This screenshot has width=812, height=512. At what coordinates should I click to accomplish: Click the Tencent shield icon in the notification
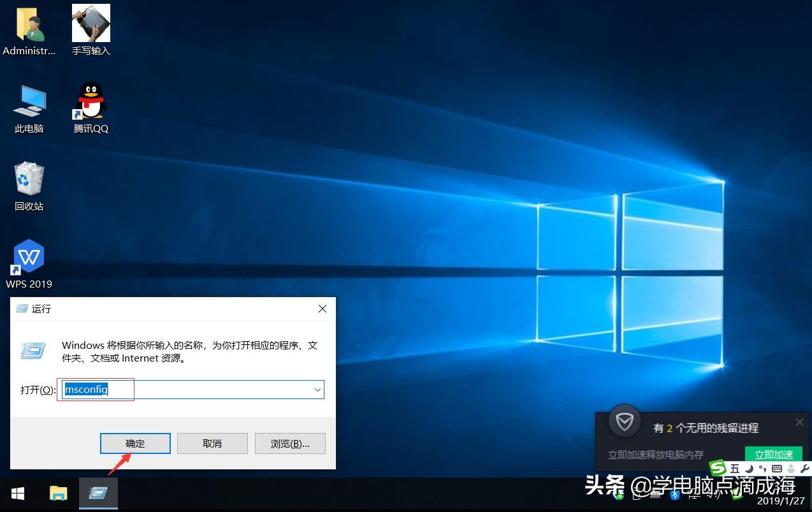(624, 421)
